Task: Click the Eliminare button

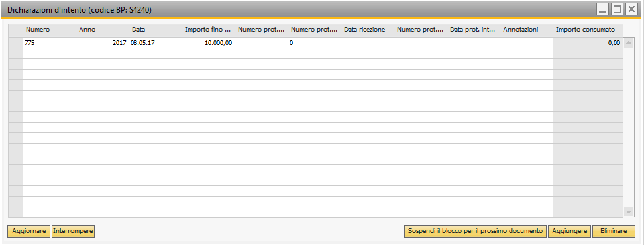Action: click(614, 231)
